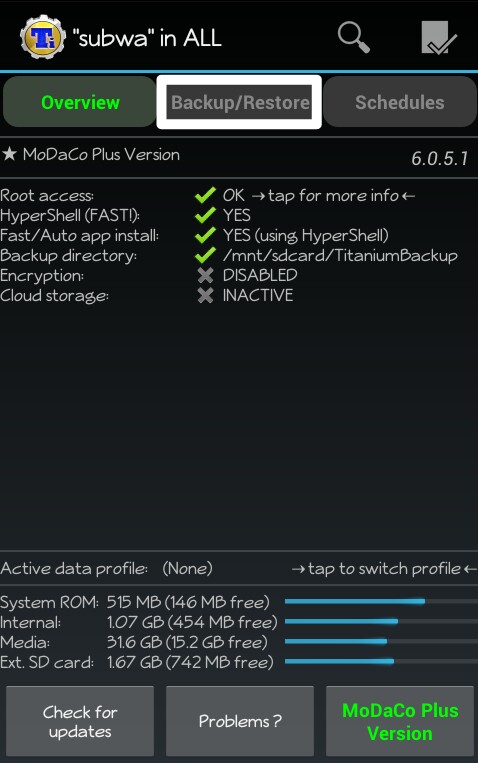Tap the Backup directory checkmark icon
Image resolution: width=478 pixels, height=763 pixels.
(x=205, y=255)
